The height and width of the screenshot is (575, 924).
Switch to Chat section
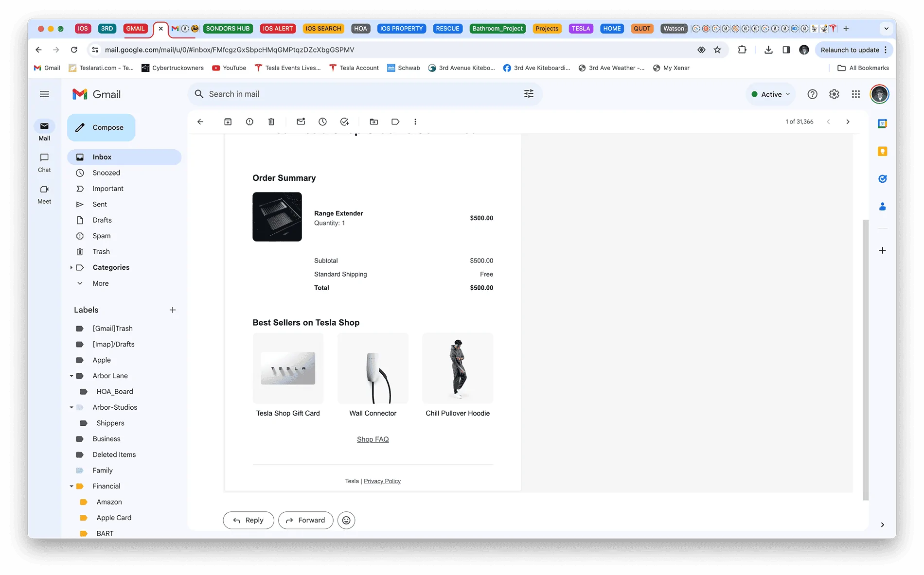(x=44, y=163)
